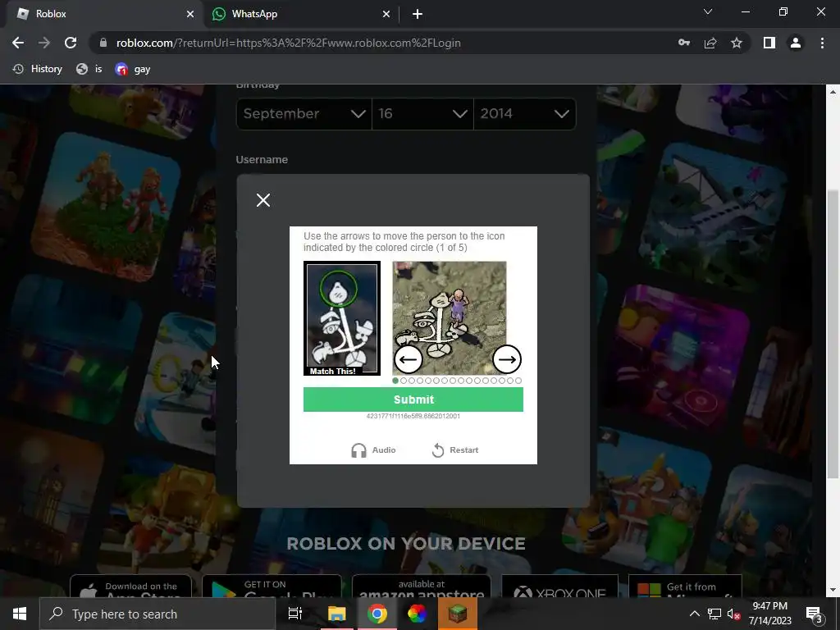Open the birthday month dropdown showing September

[x=304, y=113]
